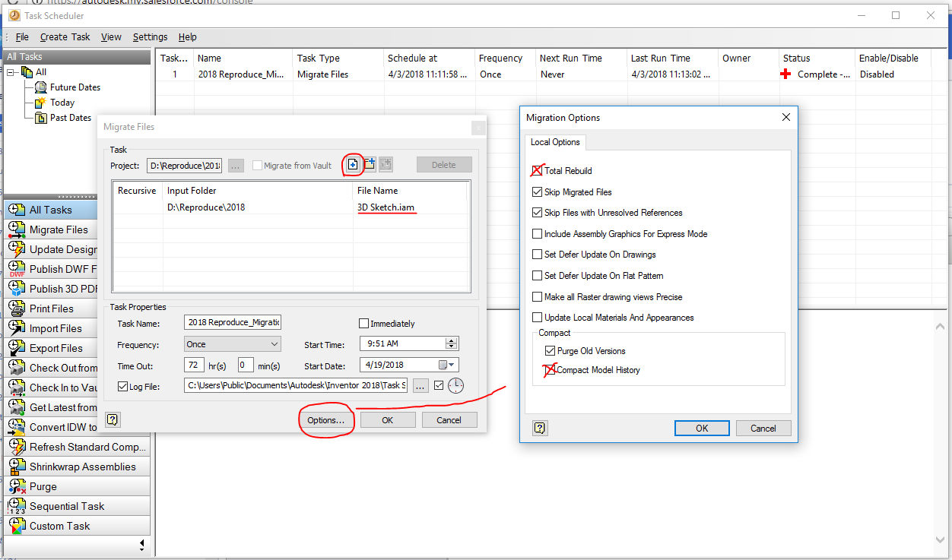
Task: Click the Task Name input field
Action: [x=233, y=323]
